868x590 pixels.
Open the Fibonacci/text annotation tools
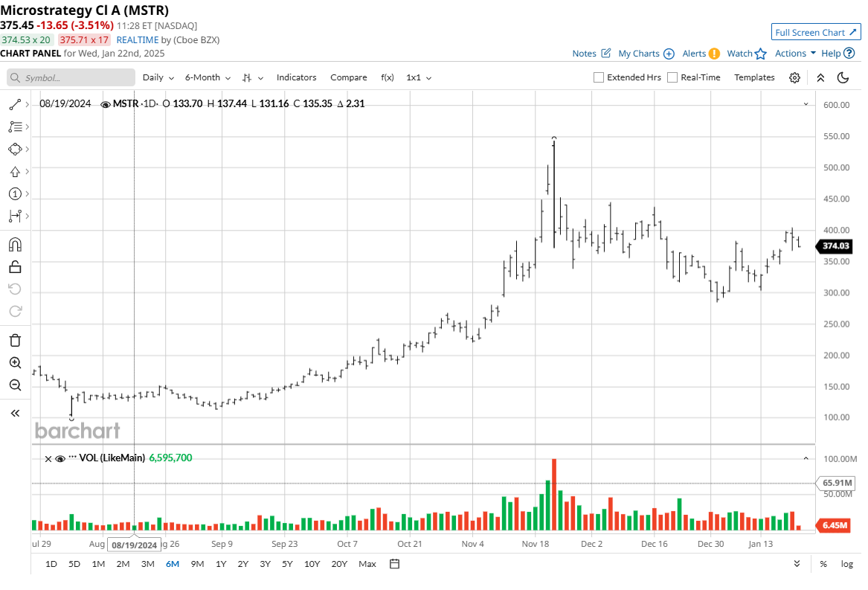(15, 127)
